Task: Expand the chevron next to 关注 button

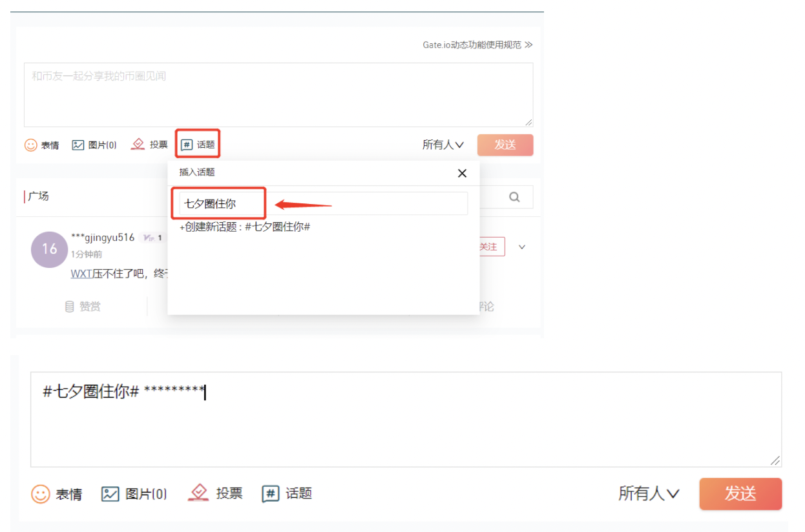Action: pyautogui.click(x=522, y=247)
